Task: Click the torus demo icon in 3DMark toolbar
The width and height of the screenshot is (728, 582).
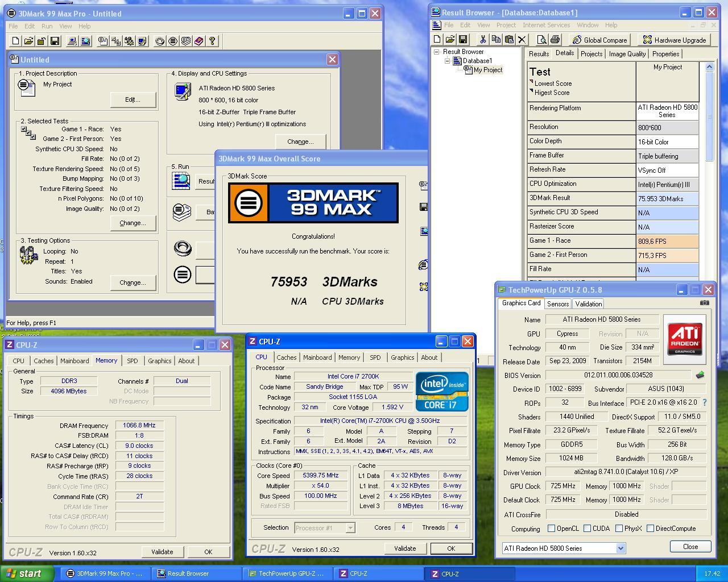Action: coord(160,41)
